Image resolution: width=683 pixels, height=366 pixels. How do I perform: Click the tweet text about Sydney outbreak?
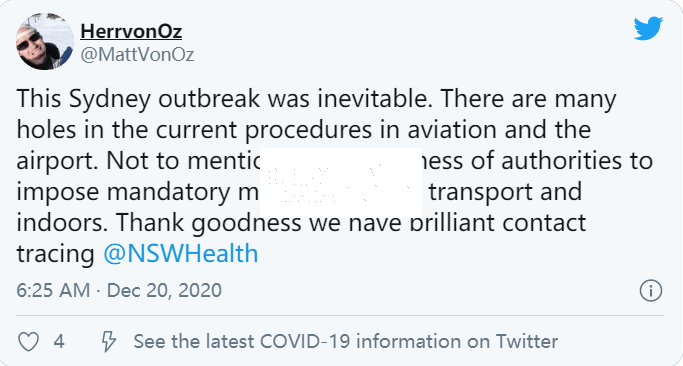pyautogui.click(x=335, y=176)
